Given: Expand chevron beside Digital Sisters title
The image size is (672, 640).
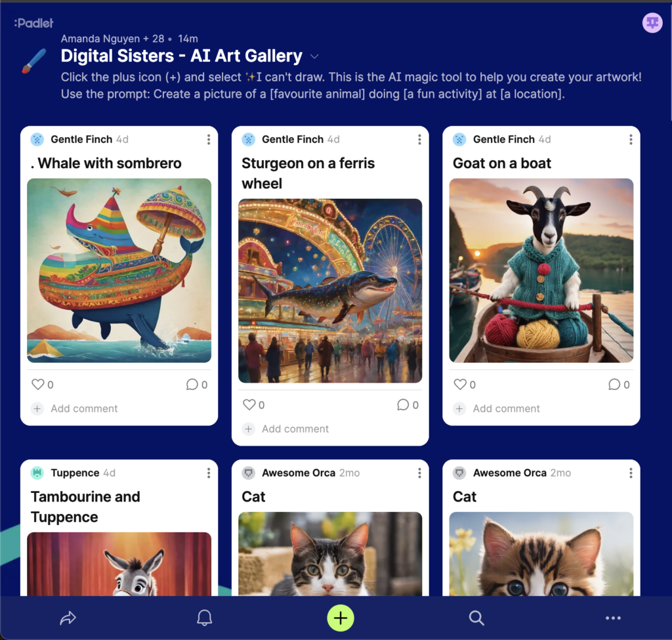Looking at the screenshot, I should tap(314, 56).
